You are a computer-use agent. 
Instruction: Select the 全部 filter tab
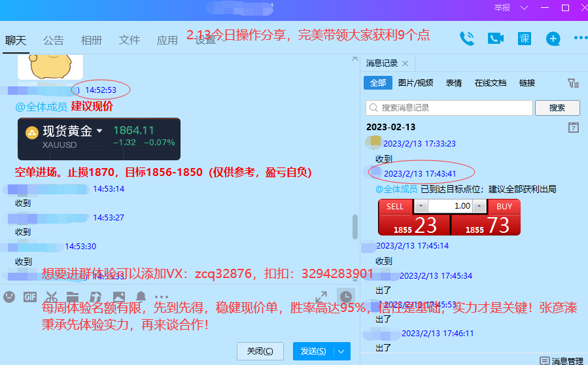pyautogui.click(x=378, y=83)
